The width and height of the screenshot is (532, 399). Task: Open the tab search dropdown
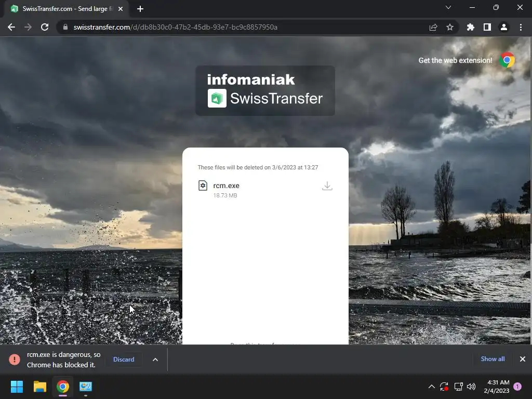pos(448,7)
